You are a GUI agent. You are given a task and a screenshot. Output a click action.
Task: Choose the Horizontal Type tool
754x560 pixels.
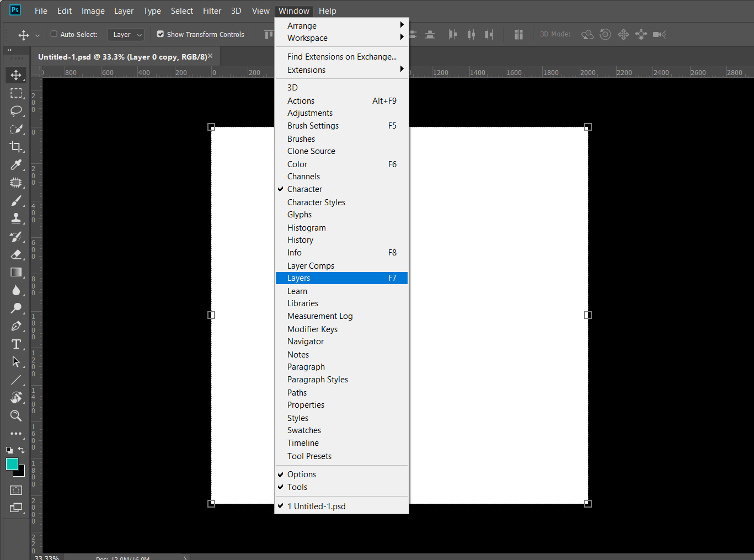pos(16,344)
